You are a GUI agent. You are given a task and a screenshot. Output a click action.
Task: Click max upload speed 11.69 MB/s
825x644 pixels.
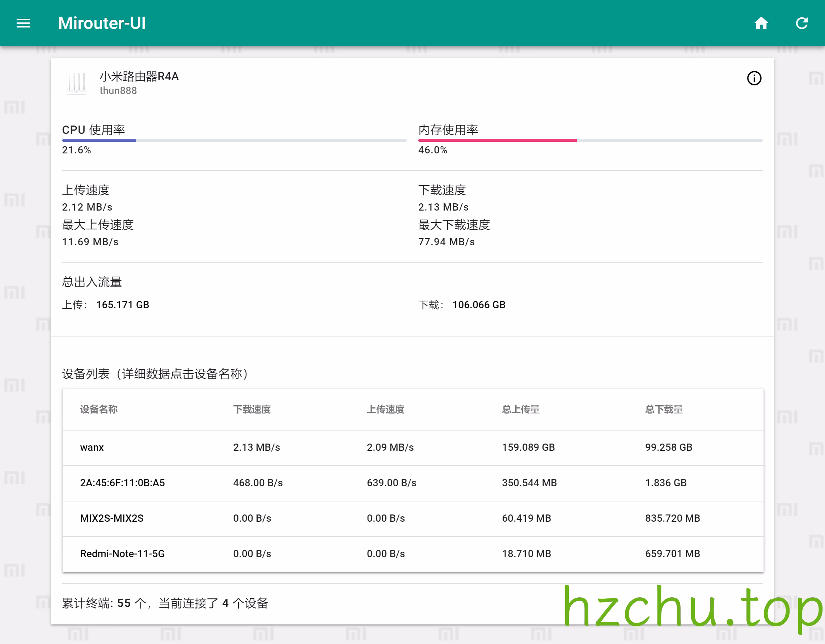click(90, 242)
